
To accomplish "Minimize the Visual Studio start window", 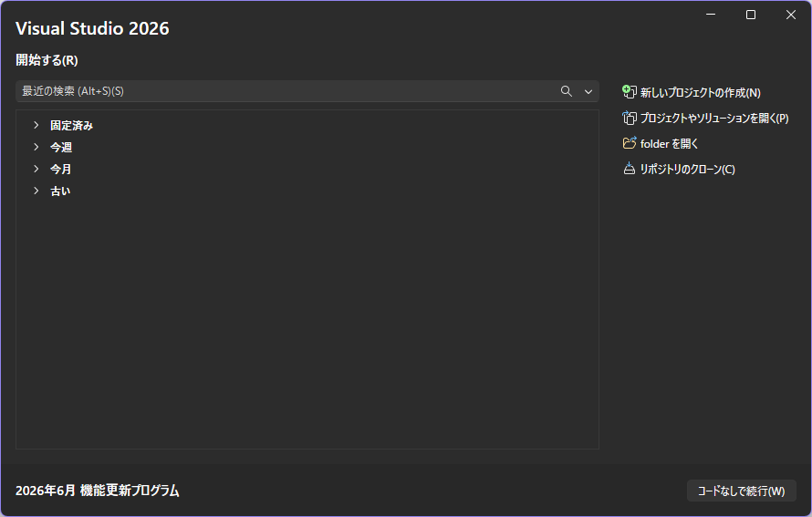I will (x=711, y=15).
